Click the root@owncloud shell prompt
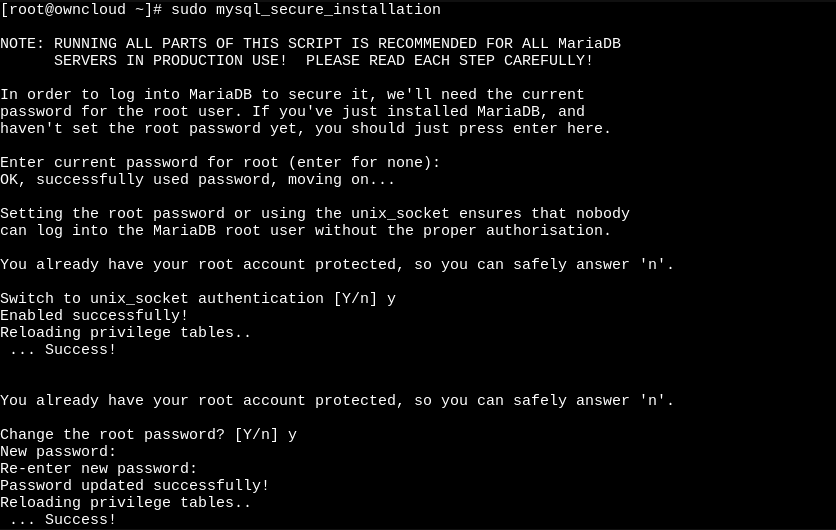This screenshot has height=530, width=836. (x=81, y=10)
